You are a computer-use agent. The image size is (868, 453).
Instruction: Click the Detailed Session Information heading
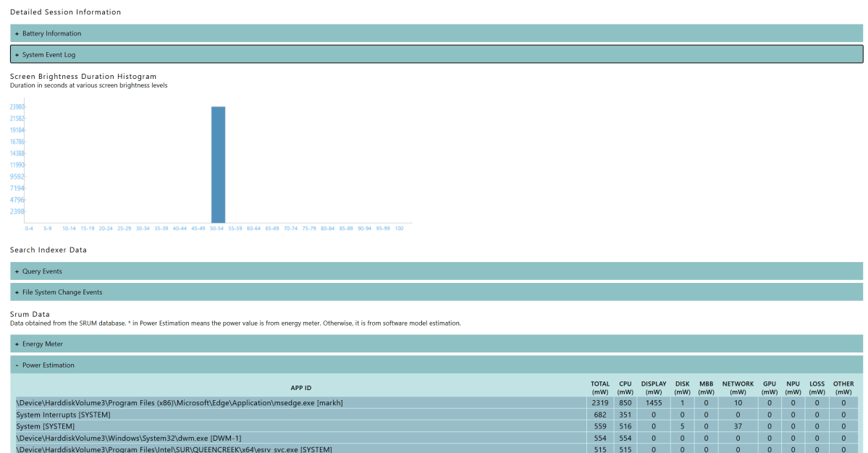[65, 12]
